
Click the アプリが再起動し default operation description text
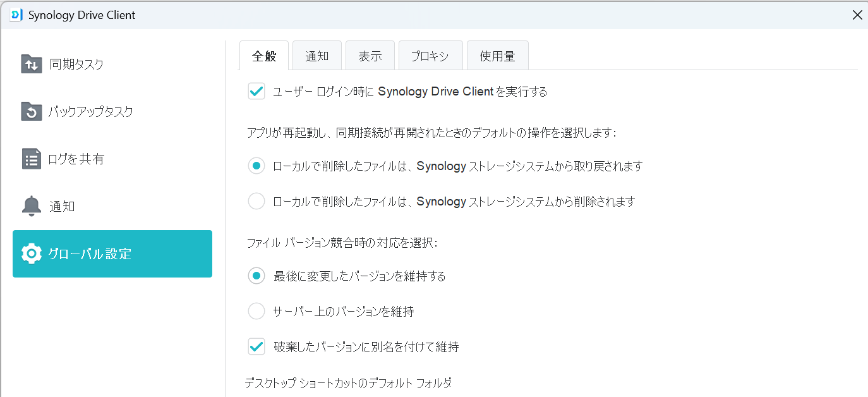[x=430, y=132]
